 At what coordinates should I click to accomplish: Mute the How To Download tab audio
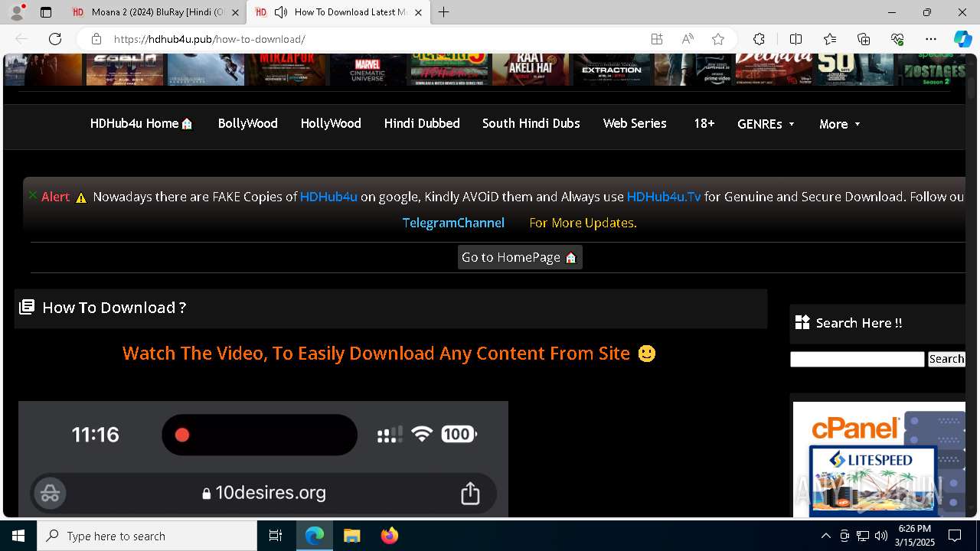(x=281, y=12)
